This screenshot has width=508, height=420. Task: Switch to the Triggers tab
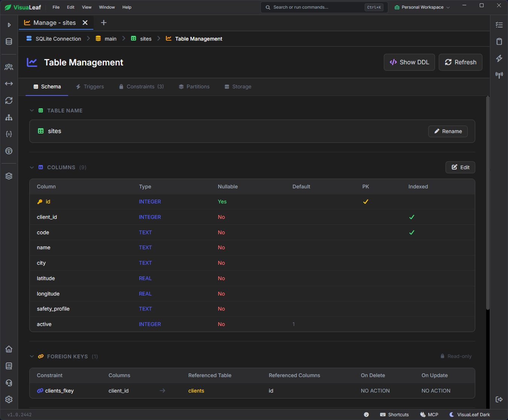pyautogui.click(x=90, y=86)
